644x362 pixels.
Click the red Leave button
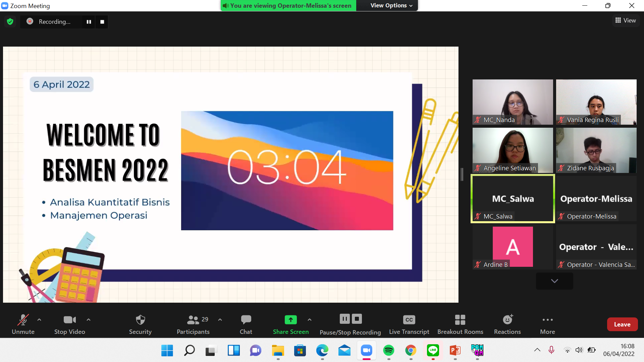[622, 324]
